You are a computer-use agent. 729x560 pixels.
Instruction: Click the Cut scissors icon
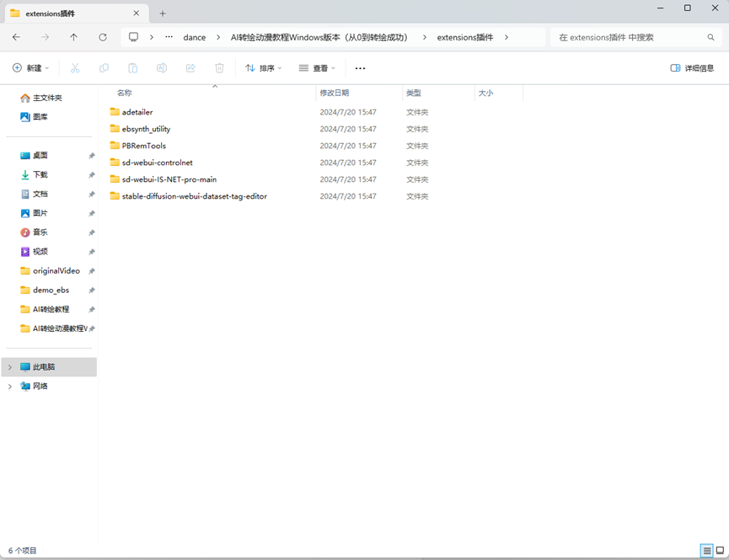point(75,68)
